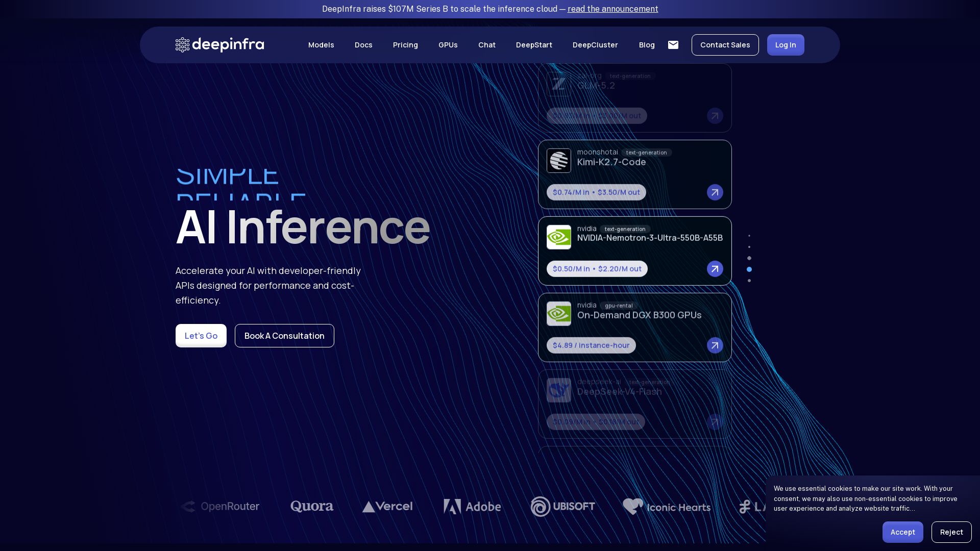The width and height of the screenshot is (980, 551).
Task: Select the last carousel pagination dot
Action: tap(749, 281)
